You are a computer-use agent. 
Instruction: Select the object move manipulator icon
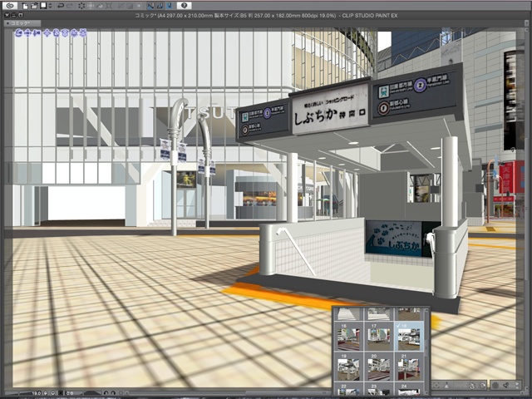[47, 33]
